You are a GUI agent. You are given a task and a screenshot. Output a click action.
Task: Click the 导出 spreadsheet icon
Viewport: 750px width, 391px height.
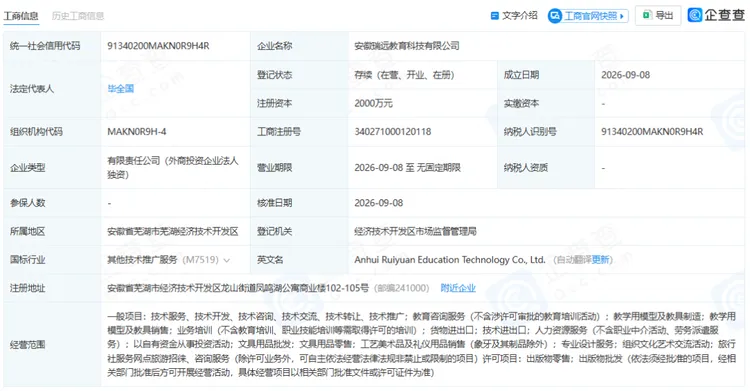coord(647,15)
